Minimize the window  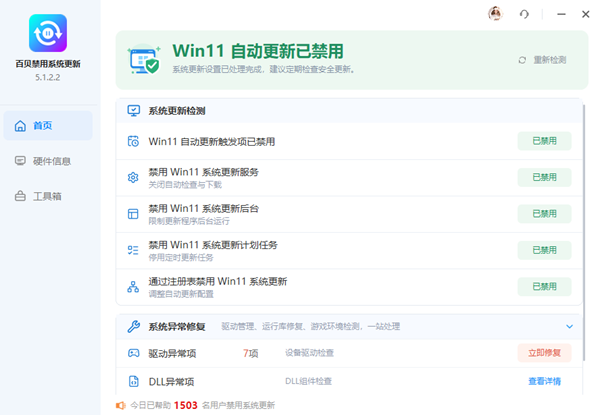point(561,14)
